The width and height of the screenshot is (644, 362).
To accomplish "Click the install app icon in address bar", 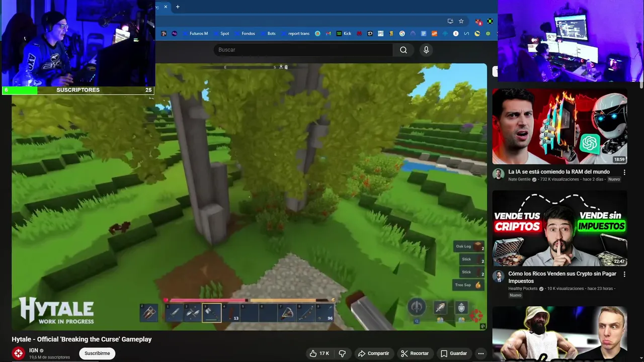I will coord(450,21).
